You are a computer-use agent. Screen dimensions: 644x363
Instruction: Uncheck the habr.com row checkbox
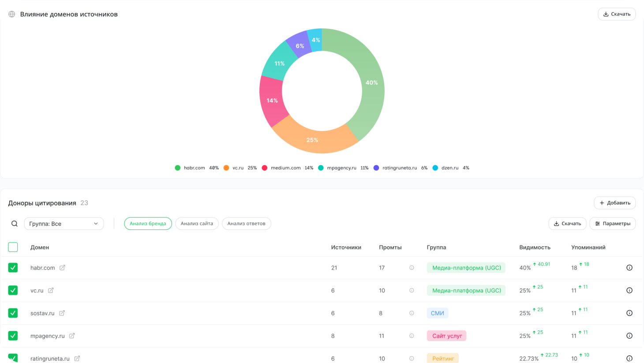13,267
